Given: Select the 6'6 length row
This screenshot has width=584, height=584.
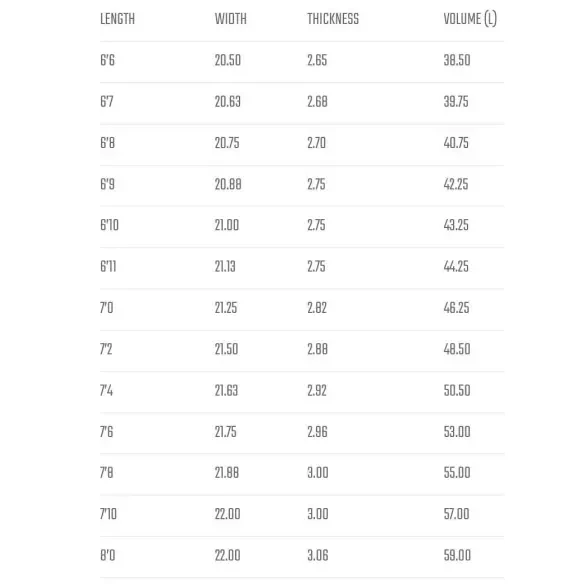Looking at the screenshot, I should tap(302, 60).
